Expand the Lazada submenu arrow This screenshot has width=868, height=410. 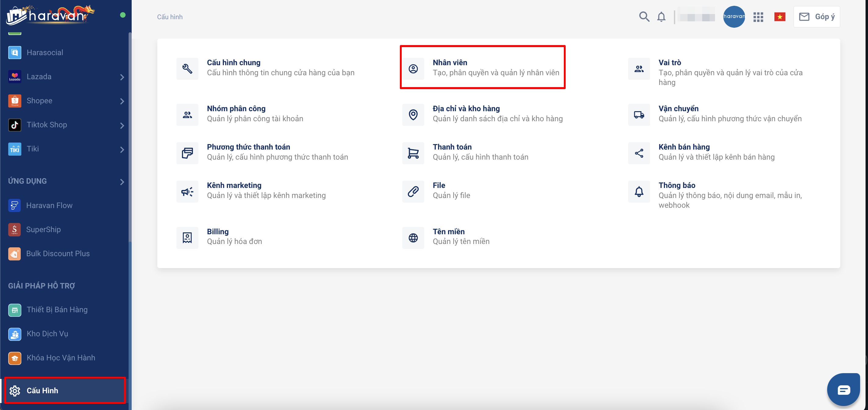point(122,77)
